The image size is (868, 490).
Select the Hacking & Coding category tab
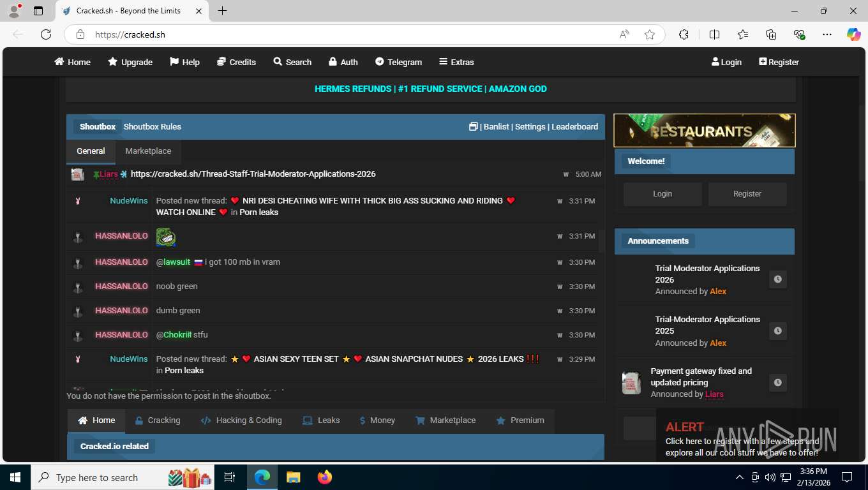point(241,420)
